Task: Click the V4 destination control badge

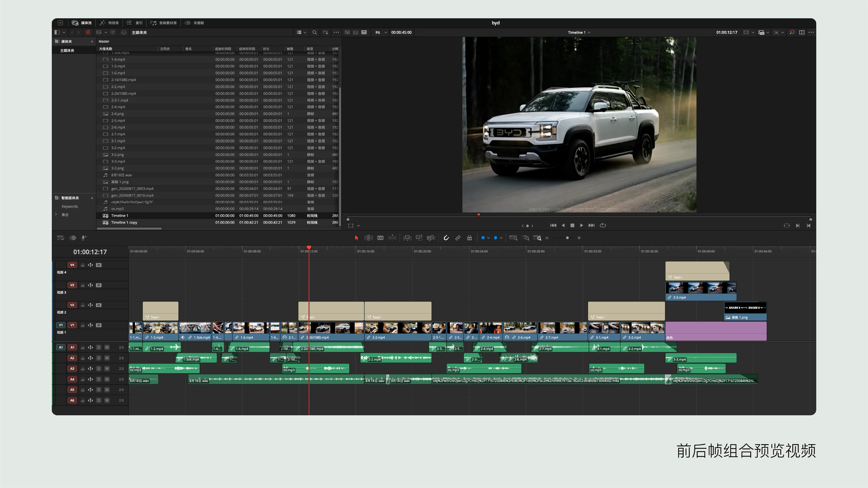Action: (72, 265)
